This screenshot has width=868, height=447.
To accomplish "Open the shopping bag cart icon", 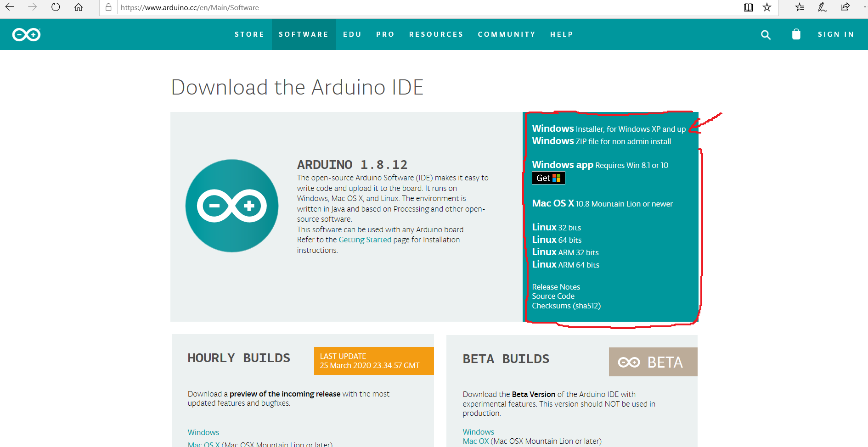I will tap(796, 34).
